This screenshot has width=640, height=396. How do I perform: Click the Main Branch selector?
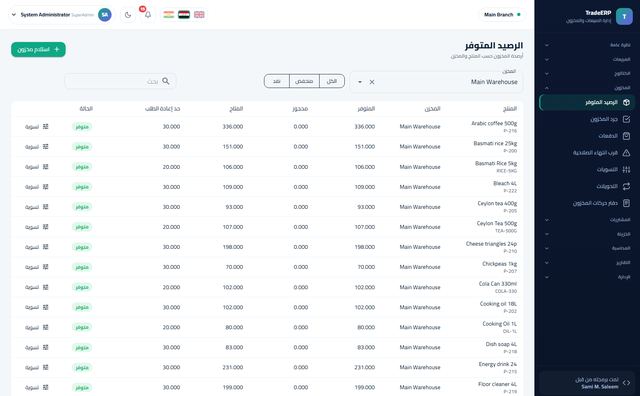tap(502, 15)
